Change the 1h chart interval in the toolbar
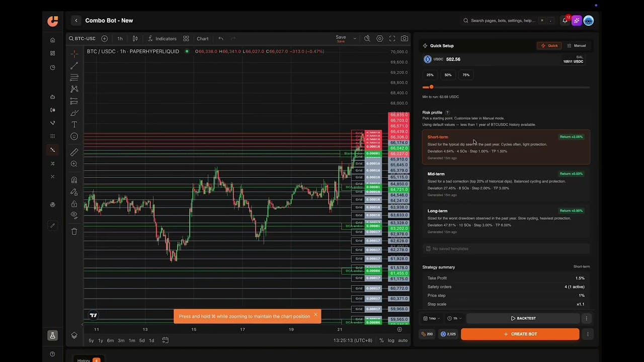The image size is (644, 362). pyautogui.click(x=120, y=39)
